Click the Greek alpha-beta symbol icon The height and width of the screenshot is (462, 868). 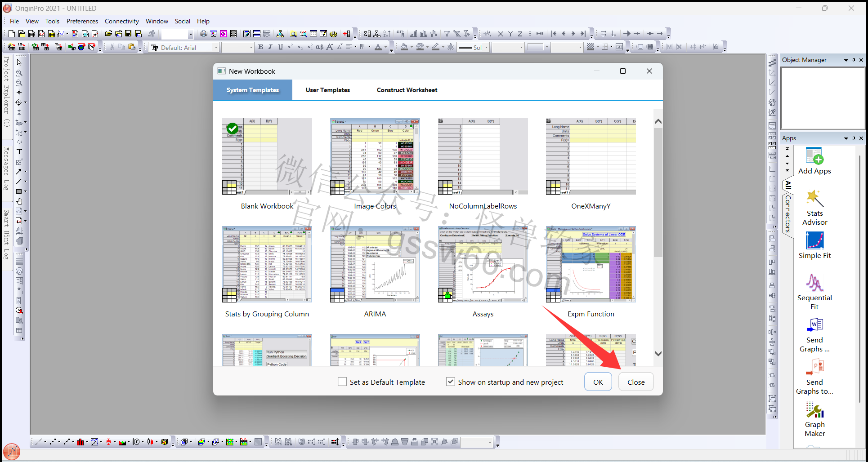pyautogui.click(x=320, y=47)
